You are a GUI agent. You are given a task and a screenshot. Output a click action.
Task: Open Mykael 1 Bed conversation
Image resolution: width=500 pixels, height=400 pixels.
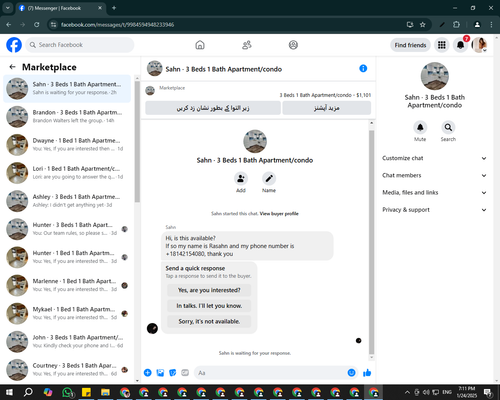tap(67, 313)
